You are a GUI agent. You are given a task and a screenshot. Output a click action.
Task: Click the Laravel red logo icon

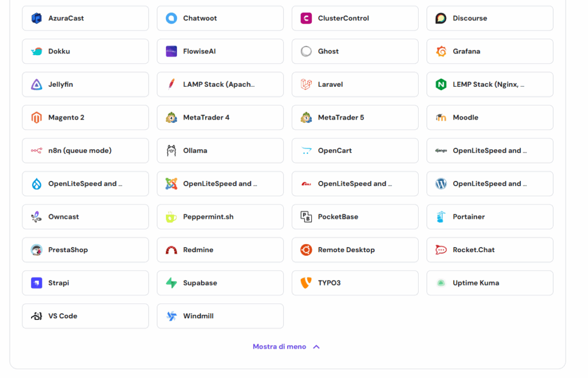(x=306, y=84)
